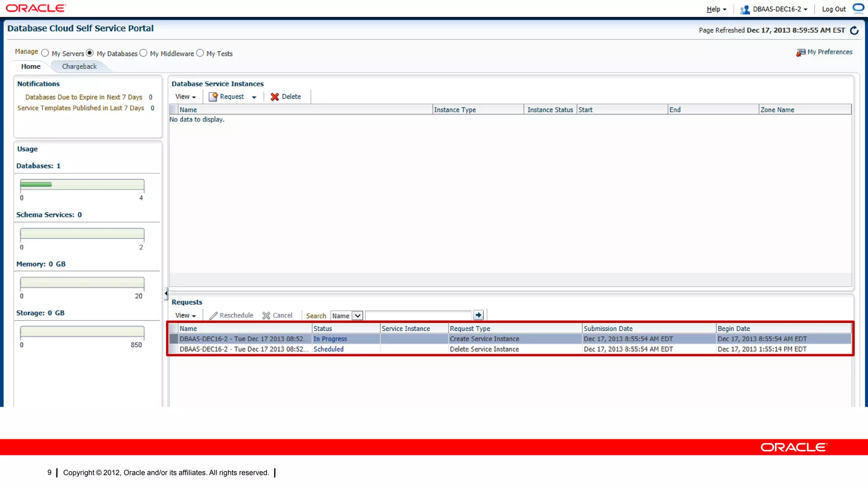Select the My Servers radio button
868x488 pixels.
(x=45, y=53)
